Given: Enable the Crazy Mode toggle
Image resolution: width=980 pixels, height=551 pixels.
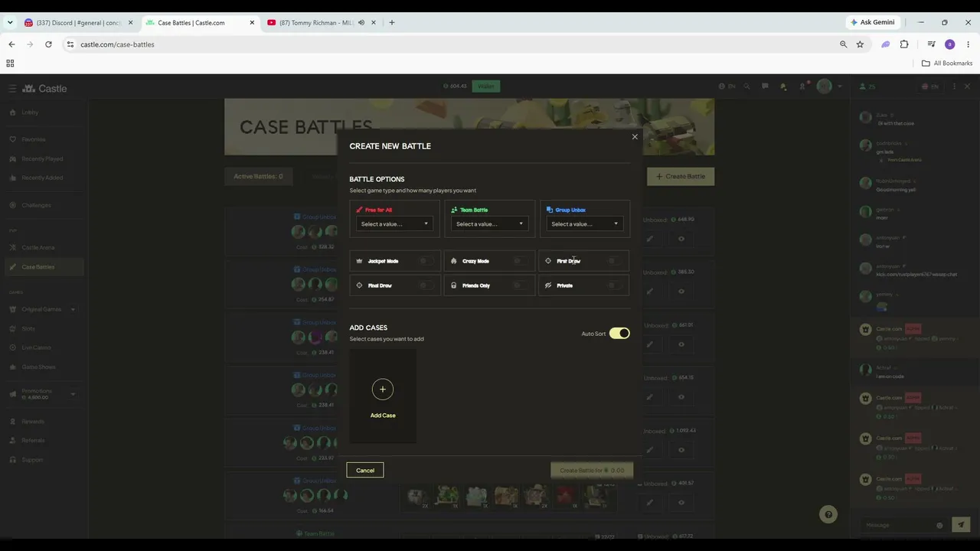Looking at the screenshot, I should [x=521, y=261].
